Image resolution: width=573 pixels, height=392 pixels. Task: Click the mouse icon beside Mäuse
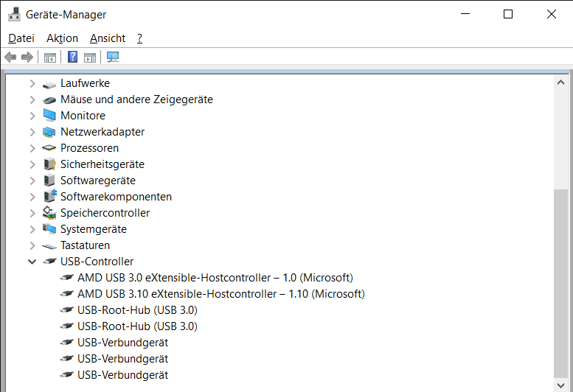click(x=49, y=100)
